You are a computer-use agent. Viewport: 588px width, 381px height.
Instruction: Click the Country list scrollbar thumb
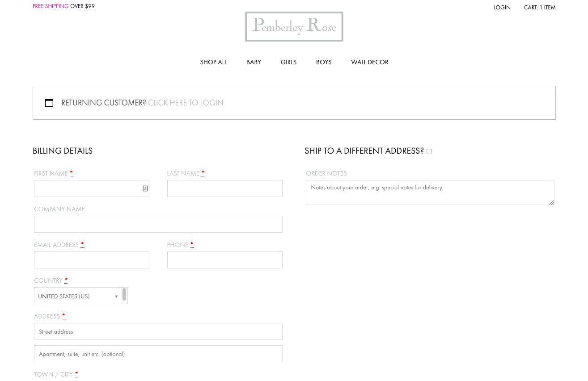click(124, 294)
